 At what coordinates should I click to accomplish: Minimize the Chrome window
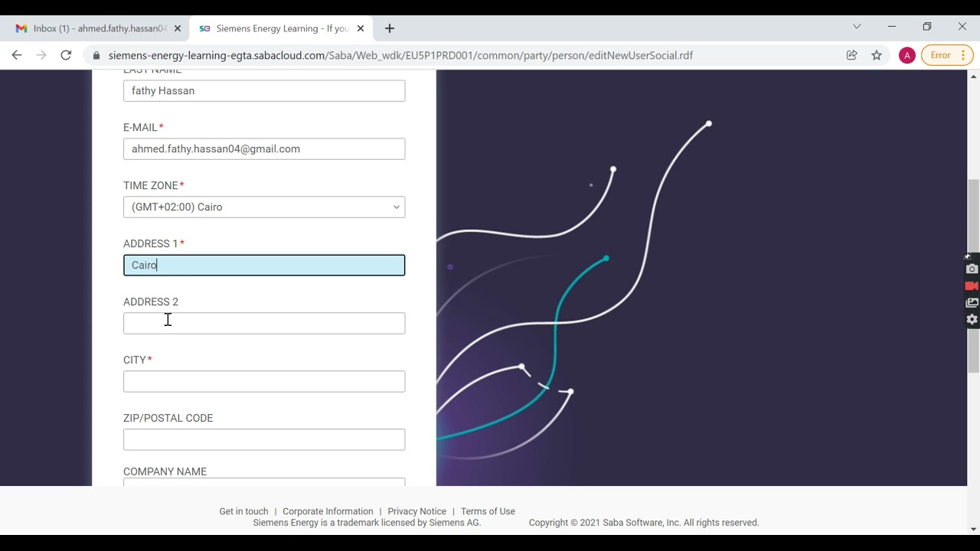(x=892, y=27)
